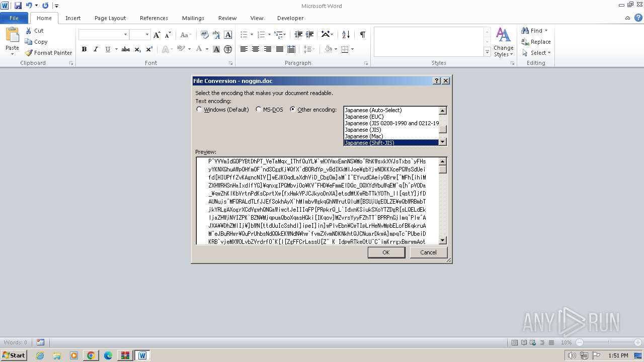Click the zoom slider in status bar

click(x=609, y=342)
